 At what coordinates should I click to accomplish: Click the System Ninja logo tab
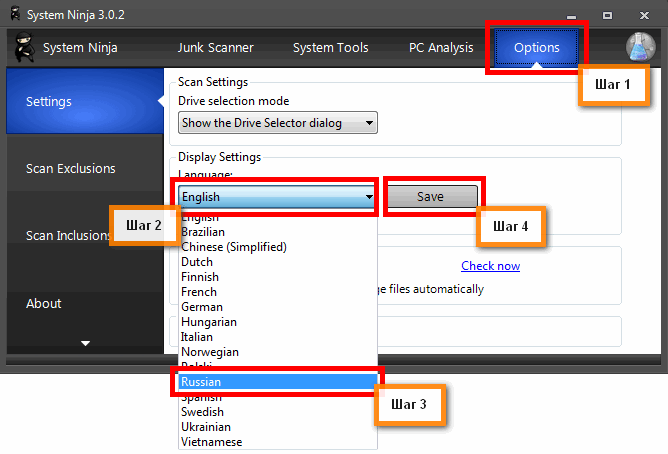66,47
